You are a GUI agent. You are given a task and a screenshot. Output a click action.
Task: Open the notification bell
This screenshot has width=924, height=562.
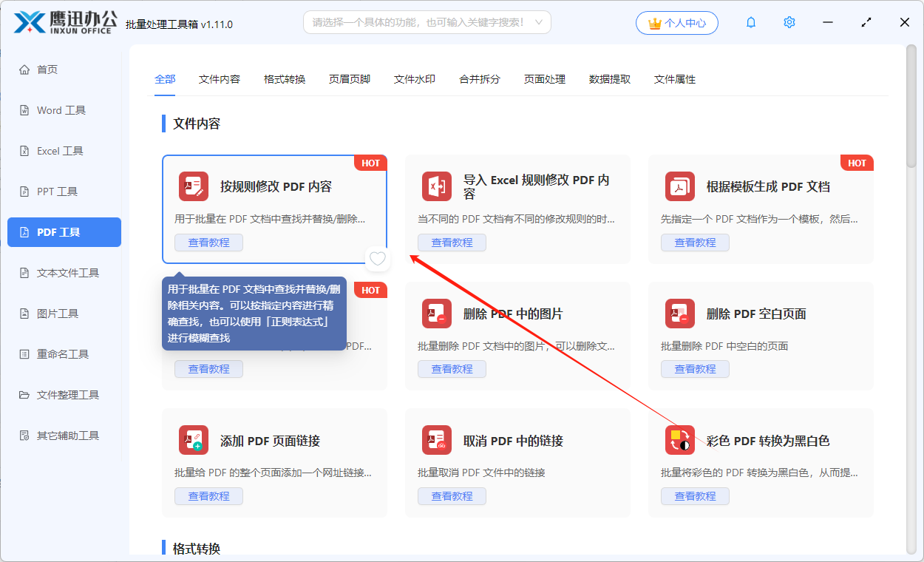coord(750,22)
